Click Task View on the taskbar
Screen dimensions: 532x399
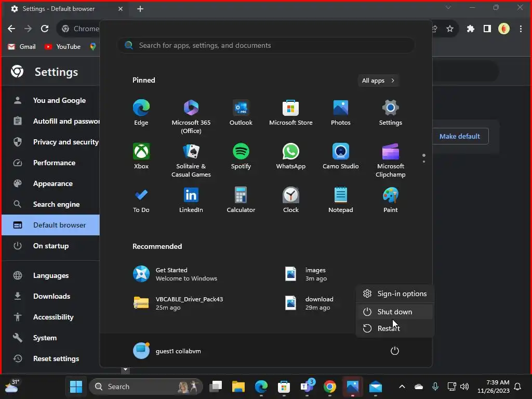216,387
